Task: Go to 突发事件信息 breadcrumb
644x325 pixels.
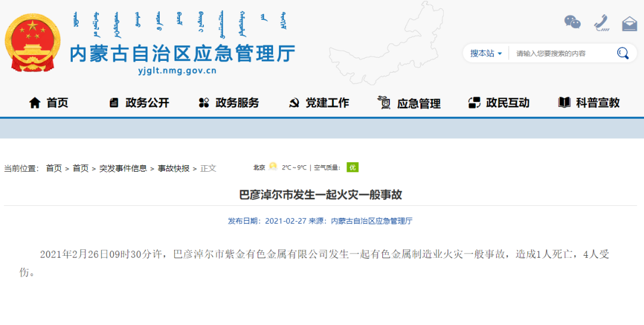Action: 123,168
